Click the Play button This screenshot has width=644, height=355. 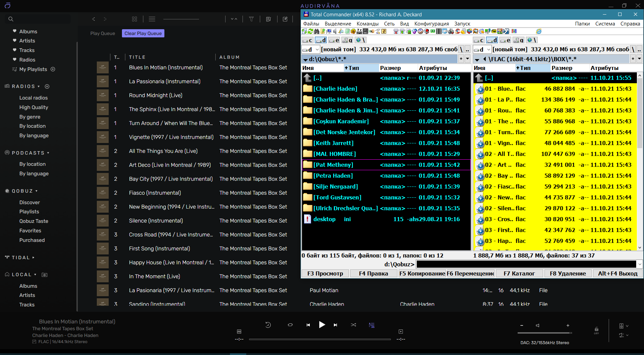click(x=322, y=325)
